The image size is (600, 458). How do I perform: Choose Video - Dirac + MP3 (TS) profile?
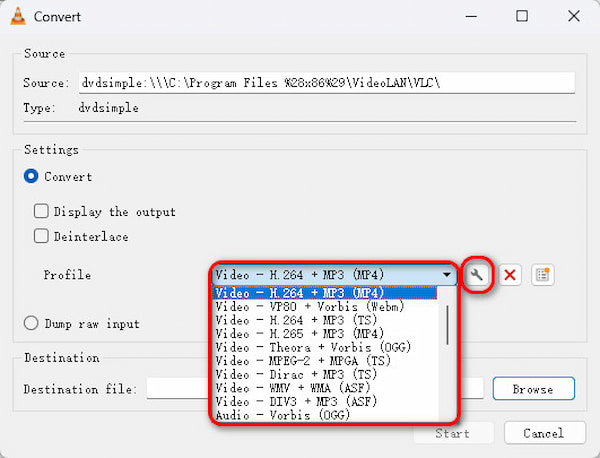click(324, 374)
